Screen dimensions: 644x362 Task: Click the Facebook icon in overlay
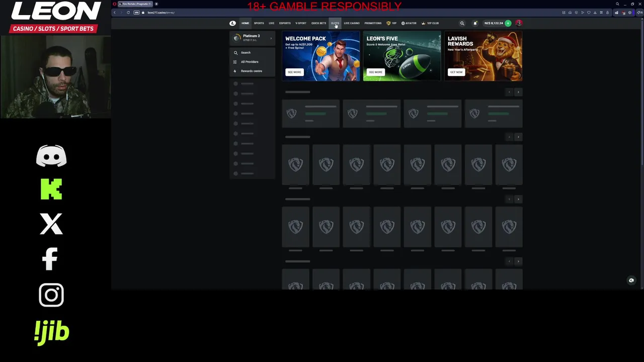[50, 259]
